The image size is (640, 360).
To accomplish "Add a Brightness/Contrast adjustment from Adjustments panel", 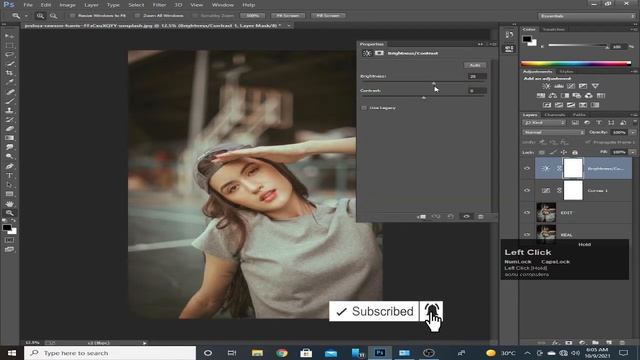I will click(x=546, y=86).
